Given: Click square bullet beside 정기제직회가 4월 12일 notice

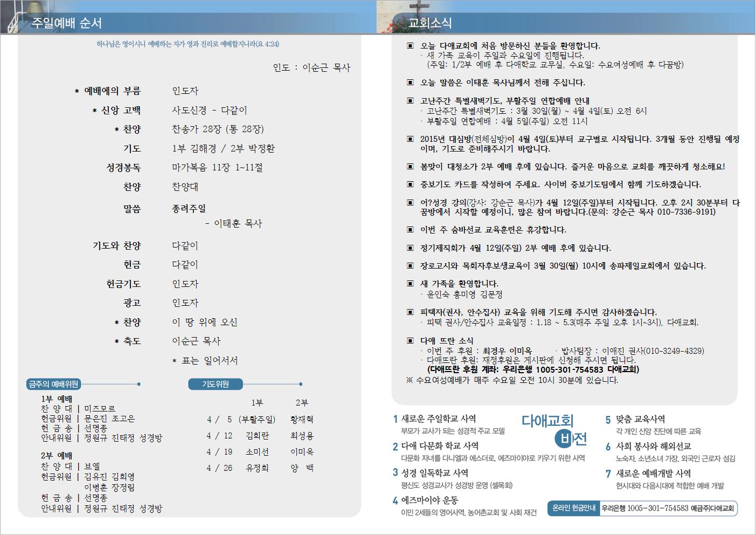Looking at the screenshot, I should [411, 248].
